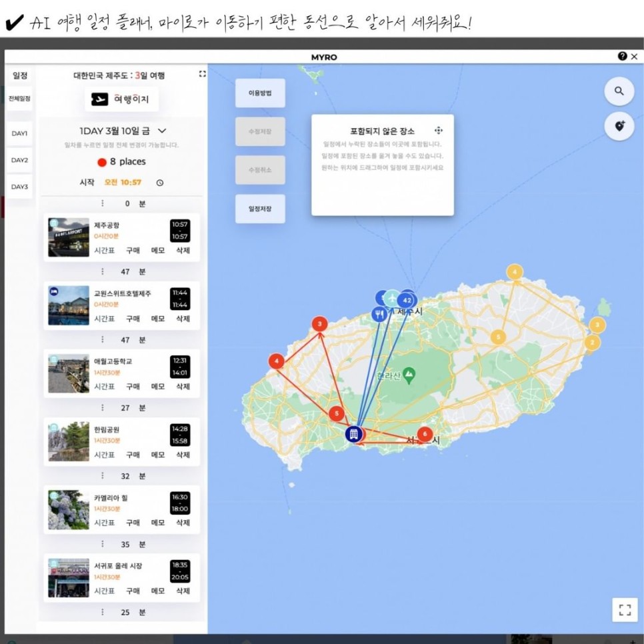The image size is (644, 644).
Task: Open the help question mark icon
Action: (622, 56)
